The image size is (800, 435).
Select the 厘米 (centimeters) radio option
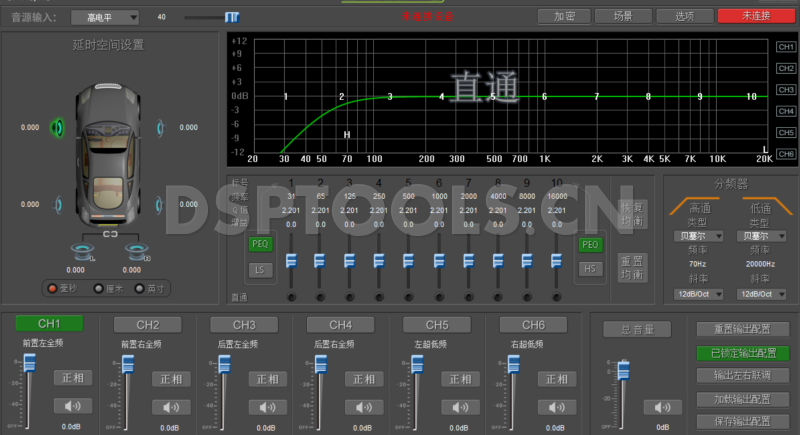tap(98, 288)
